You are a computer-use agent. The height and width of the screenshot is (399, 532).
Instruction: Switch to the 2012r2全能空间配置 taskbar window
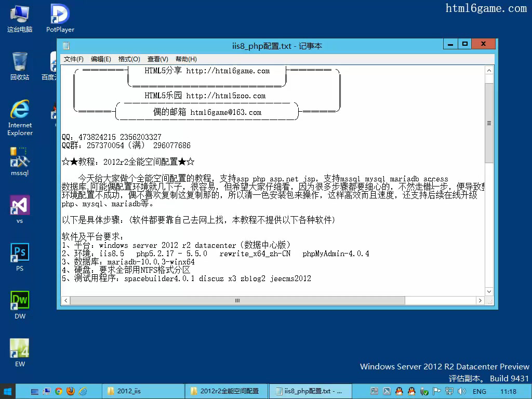coord(227,391)
